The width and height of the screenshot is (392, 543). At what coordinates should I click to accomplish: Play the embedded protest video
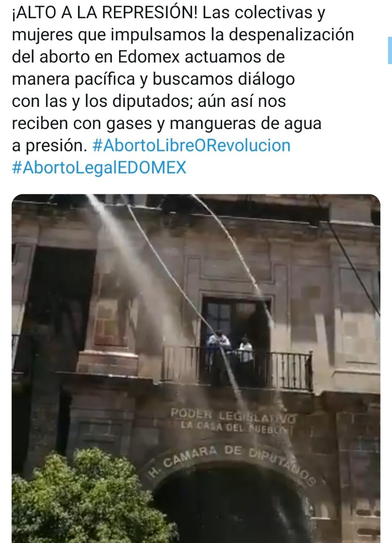coord(196,368)
